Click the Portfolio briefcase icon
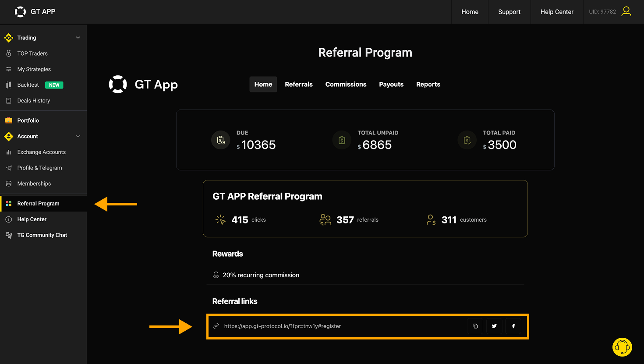This screenshot has height=364, width=644. click(x=8, y=120)
